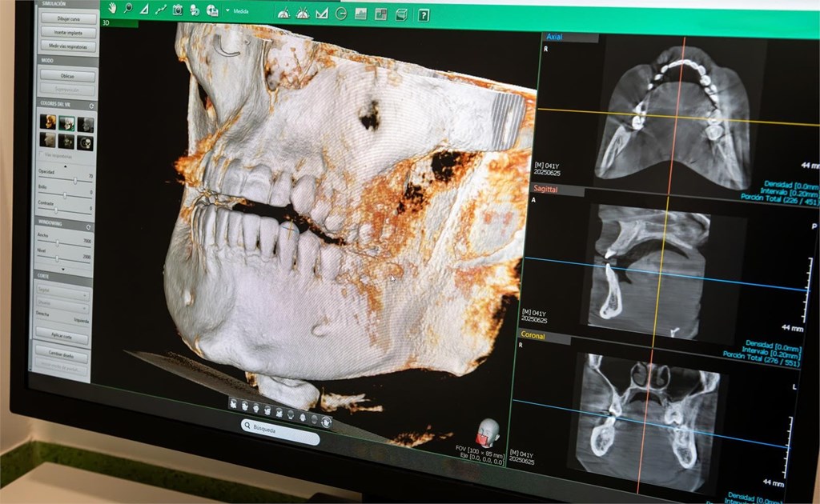Pick the round skull-face VR preset thumbnail
Image resolution: width=820 pixels, height=504 pixels.
point(85,142)
